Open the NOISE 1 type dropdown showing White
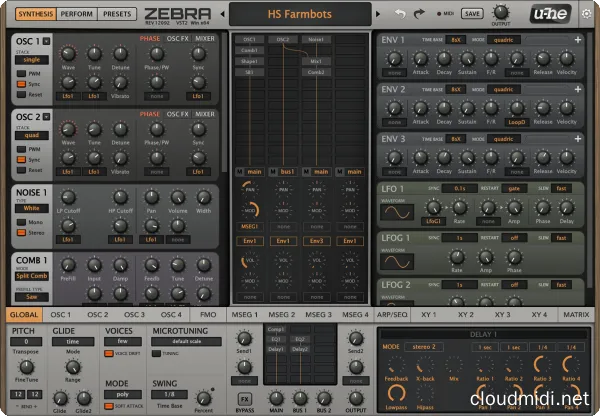The image size is (600, 416). tap(32, 206)
